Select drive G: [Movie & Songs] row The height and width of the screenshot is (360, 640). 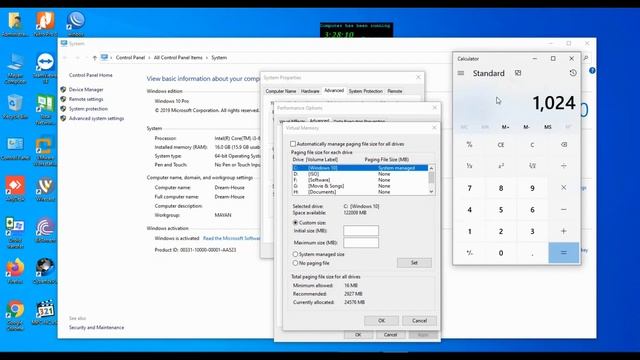[360, 186]
